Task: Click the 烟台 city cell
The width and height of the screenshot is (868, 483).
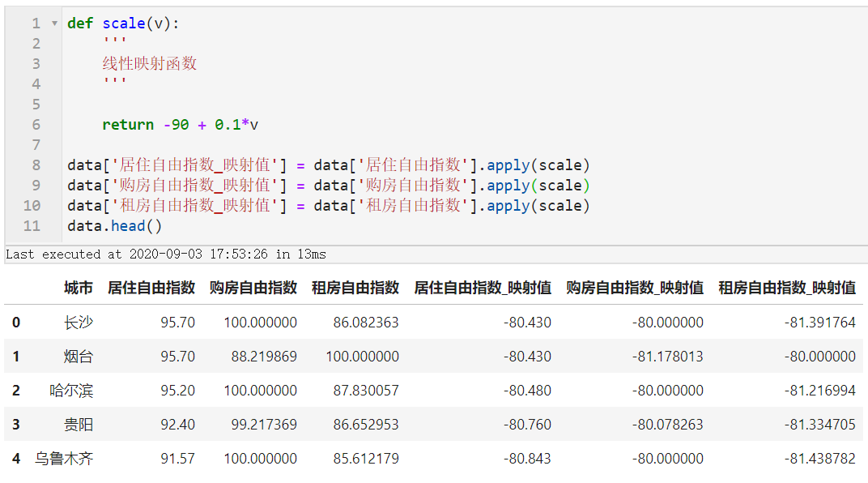Action: point(78,357)
